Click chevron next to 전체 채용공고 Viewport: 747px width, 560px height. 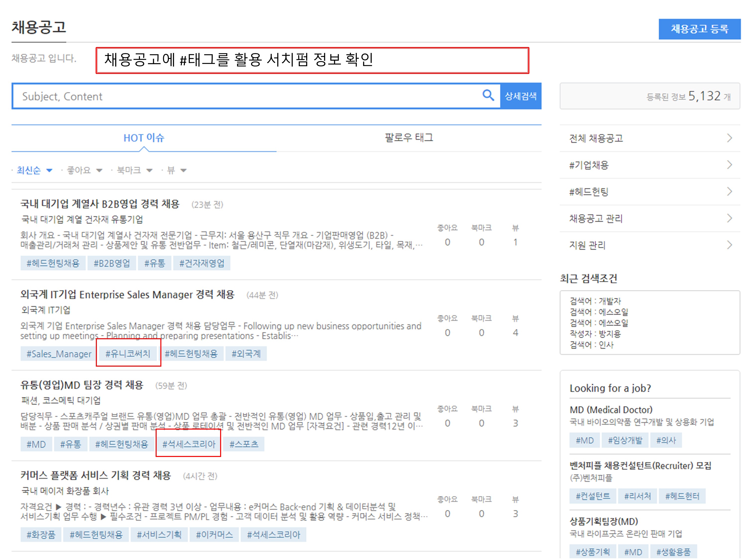729,138
